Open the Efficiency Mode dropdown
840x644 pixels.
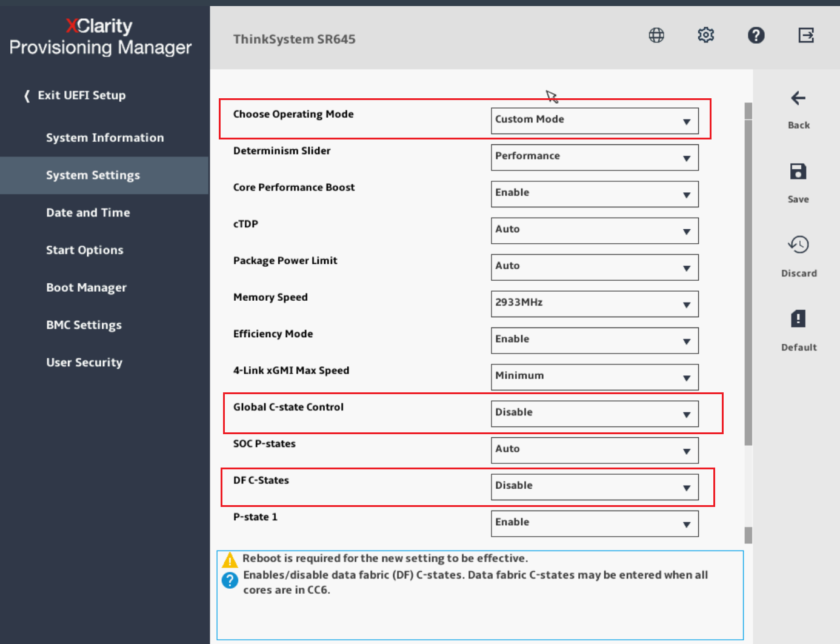point(595,341)
